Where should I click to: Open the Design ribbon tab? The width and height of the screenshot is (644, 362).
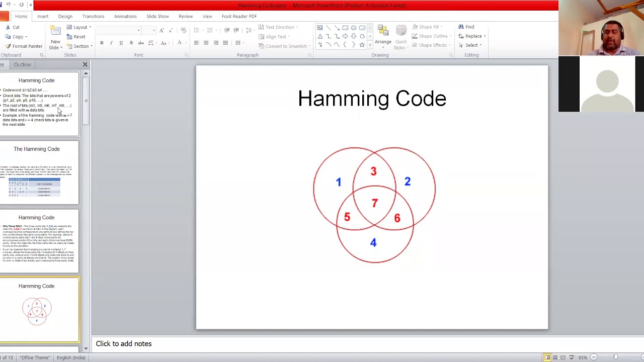(65, 16)
